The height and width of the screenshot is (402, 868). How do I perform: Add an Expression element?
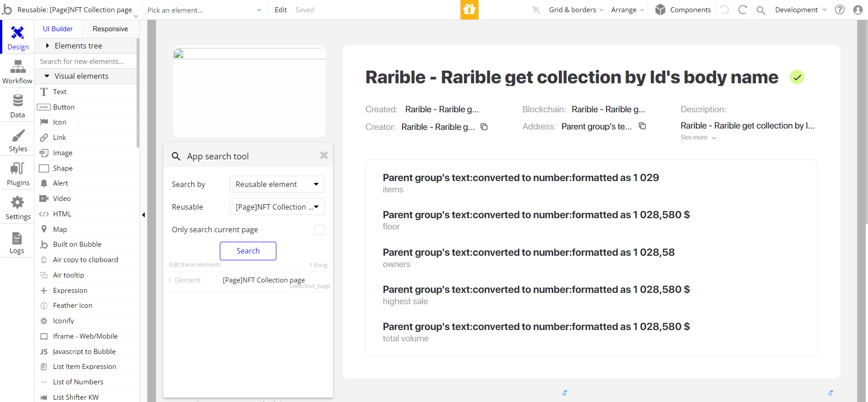coord(86,290)
